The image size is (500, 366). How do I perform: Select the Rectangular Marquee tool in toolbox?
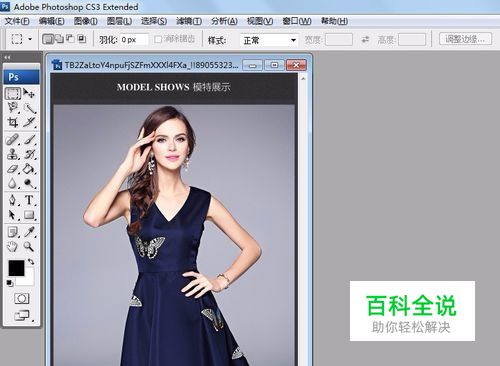tap(13, 94)
